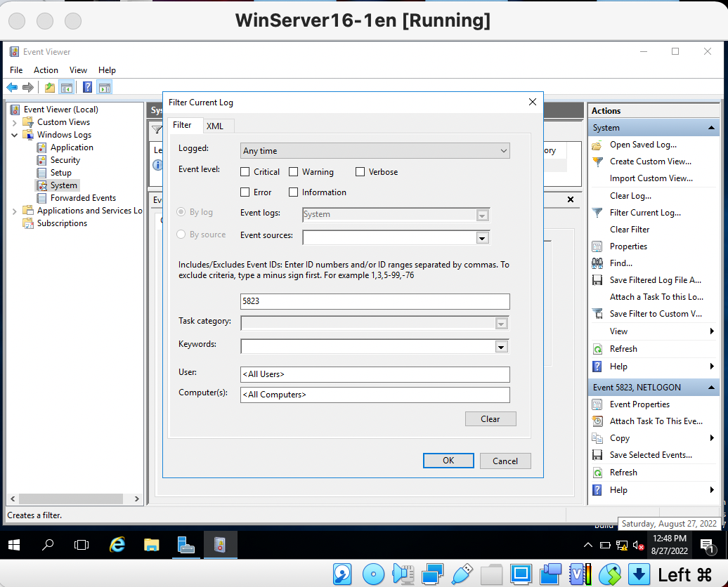Click the User field showing All Users

tap(375, 374)
